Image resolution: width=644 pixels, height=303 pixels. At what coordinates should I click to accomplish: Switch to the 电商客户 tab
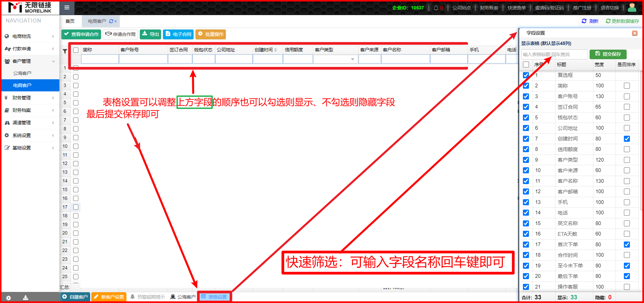97,21
